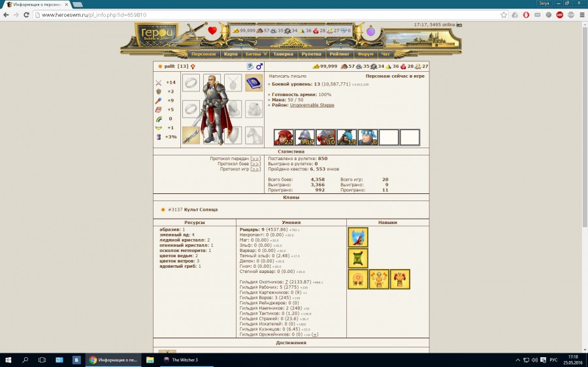Click the Рыцарь: 9 faction skill text
Image resolution: width=588 pixels, height=367 pixels.
[252, 229]
